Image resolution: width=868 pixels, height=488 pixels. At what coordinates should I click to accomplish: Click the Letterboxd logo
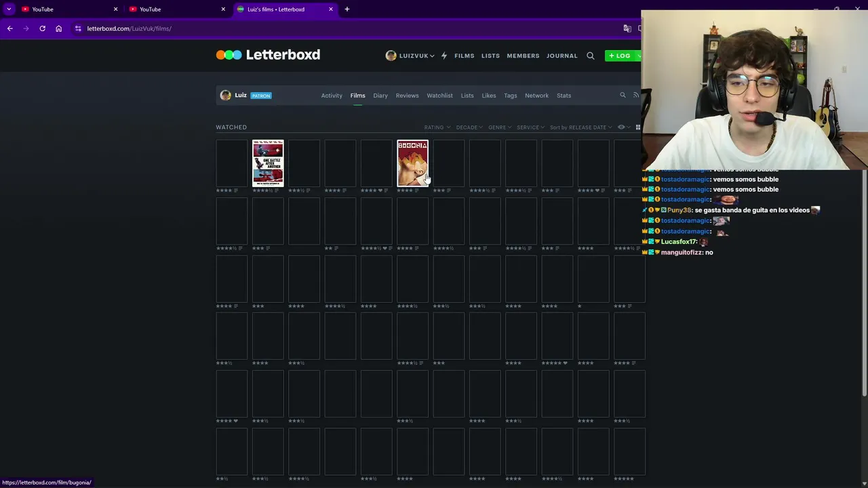click(x=268, y=55)
